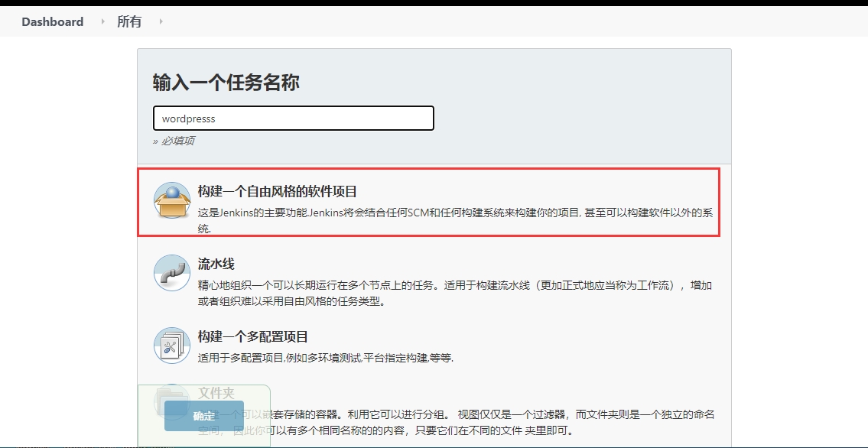Click the 流水线 description paragraph
This screenshot has height=448, width=868.
coord(454,293)
